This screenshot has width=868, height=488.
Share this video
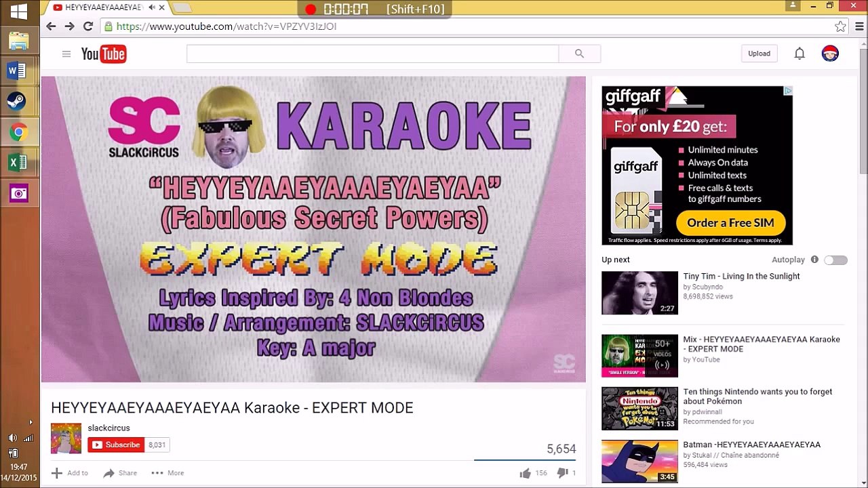120,473
